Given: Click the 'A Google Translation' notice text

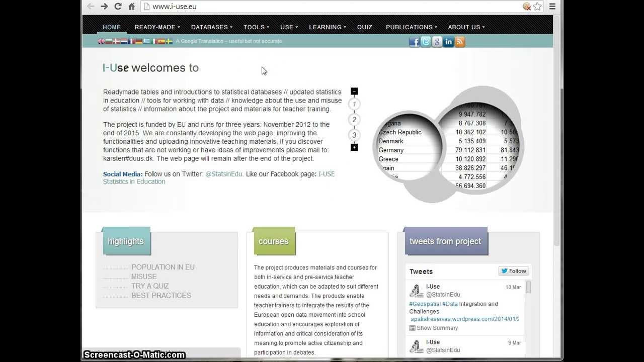Looking at the screenshot, I should [229, 41].
